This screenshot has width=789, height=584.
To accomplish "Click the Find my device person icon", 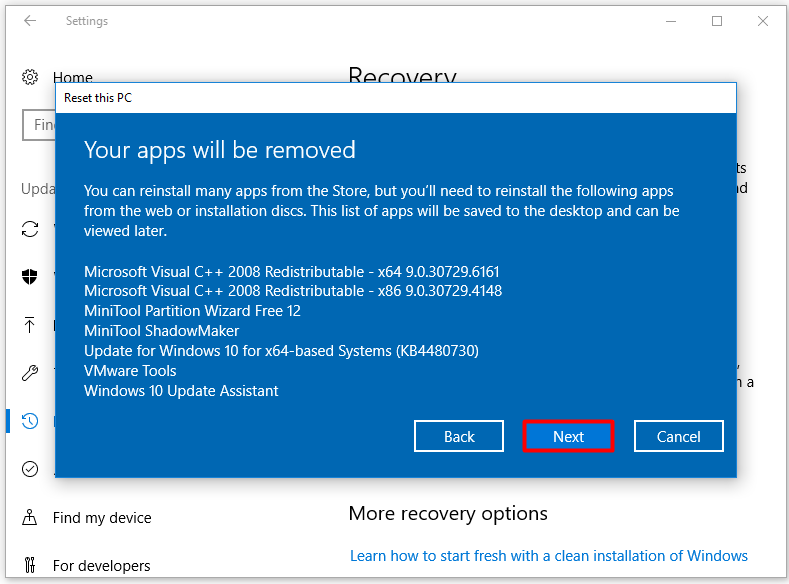I will pyautogui.click(x=30, y=517).
